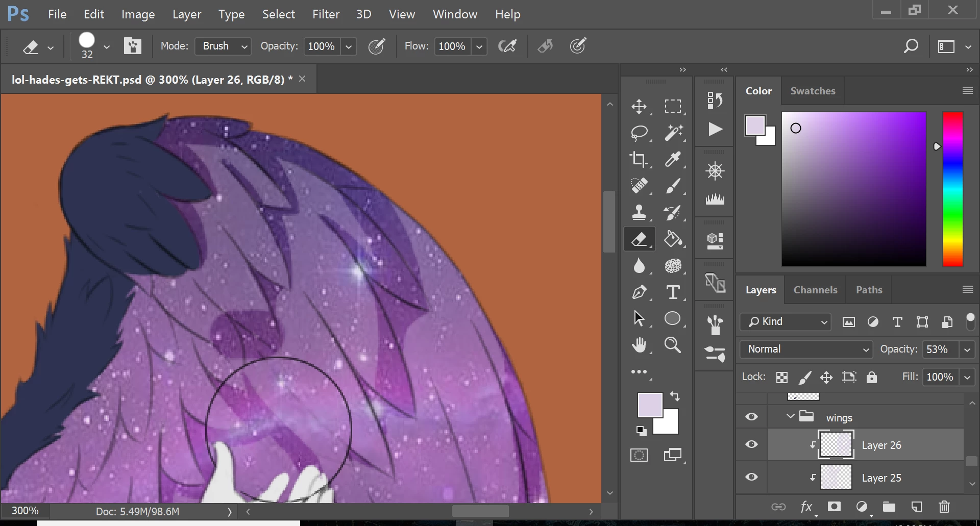Open the File menu

click(57, 14)
